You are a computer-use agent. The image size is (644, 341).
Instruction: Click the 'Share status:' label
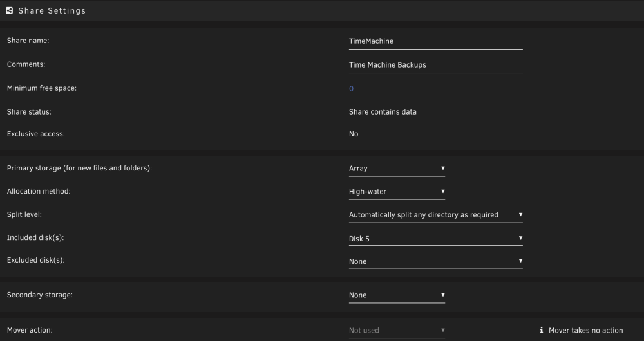coord(29,112)
